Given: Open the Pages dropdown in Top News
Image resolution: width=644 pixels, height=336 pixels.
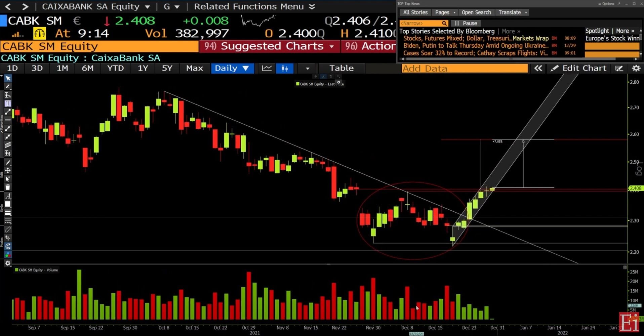Looking at the screenshot, I should tap(445, 12).
